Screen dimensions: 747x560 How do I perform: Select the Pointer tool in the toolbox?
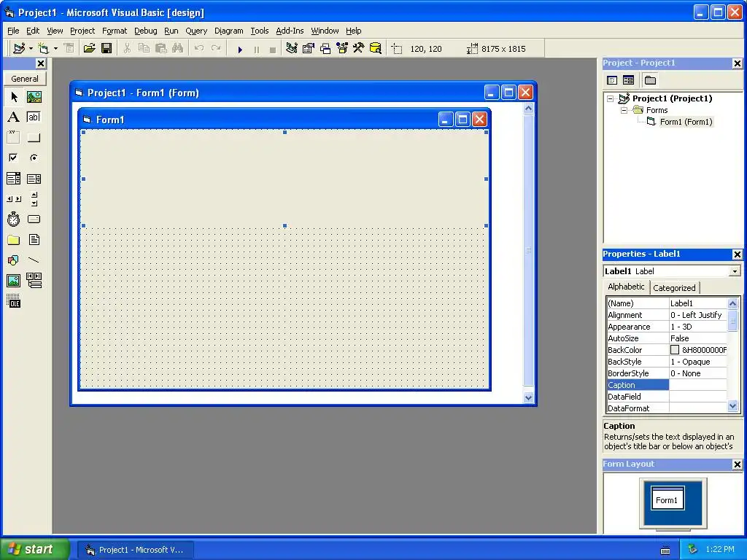coord(14,97)
